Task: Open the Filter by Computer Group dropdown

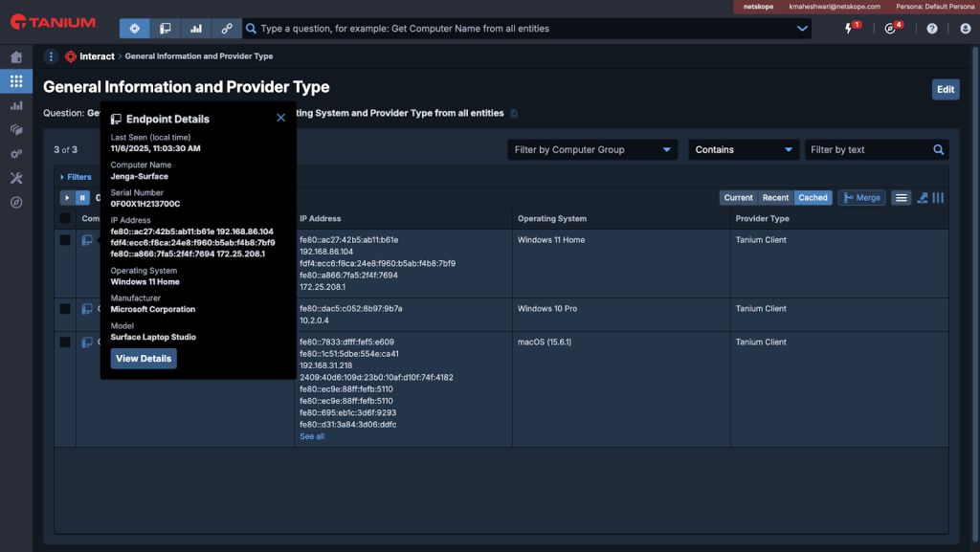Action: [x=592, y=150]
